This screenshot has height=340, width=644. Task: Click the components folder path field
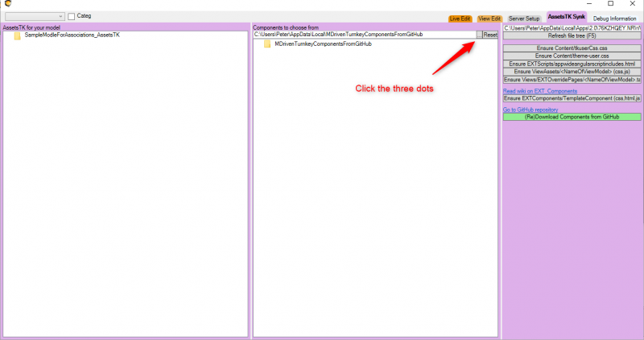[365, 35]
